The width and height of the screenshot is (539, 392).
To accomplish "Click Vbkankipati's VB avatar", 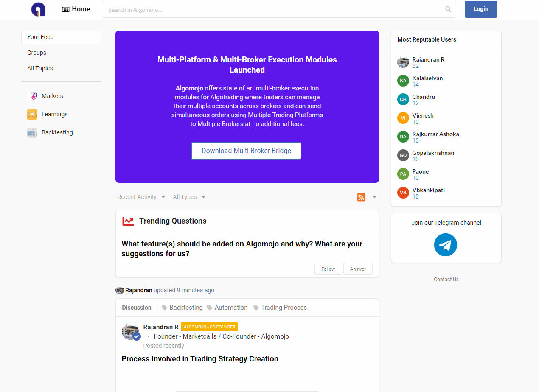I will point(403,193).
